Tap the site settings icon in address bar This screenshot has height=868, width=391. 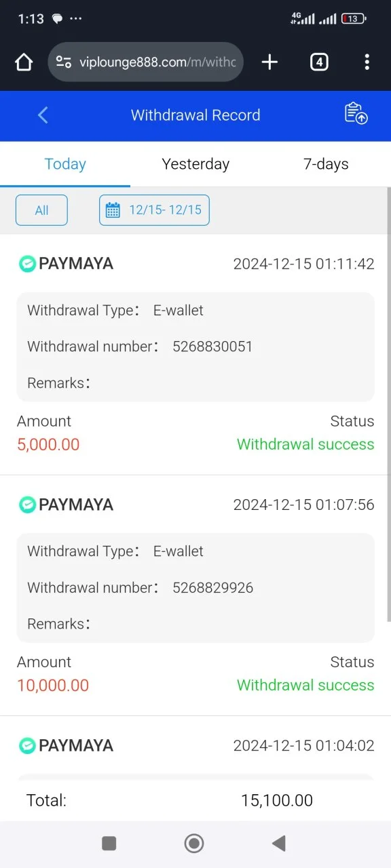[64, 62]
